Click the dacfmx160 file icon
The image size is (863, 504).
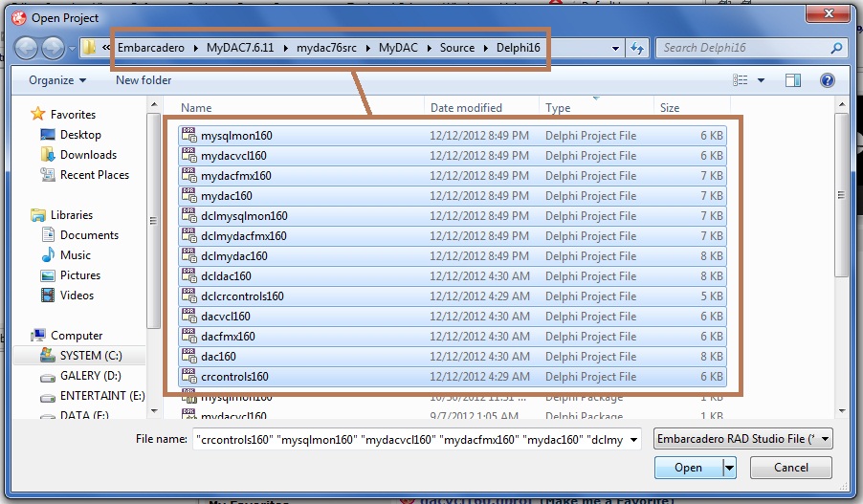pos(189,336)
